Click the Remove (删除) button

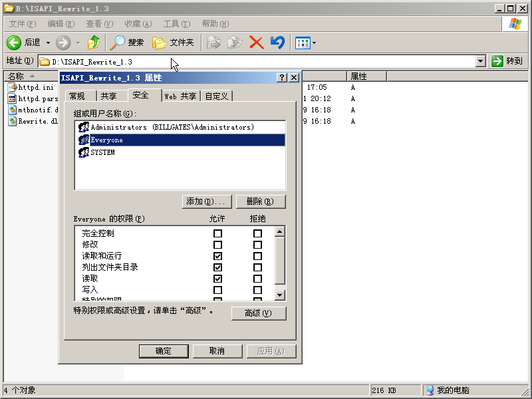[x=261, y=201]
